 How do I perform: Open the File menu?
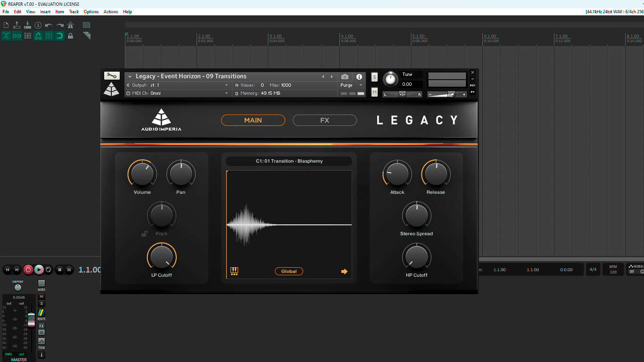[x=6, y=12]
